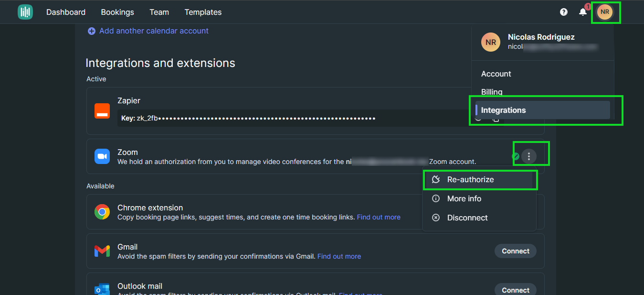Open the Bookings tab
This screenshot has width=644, height=295.
117,12
